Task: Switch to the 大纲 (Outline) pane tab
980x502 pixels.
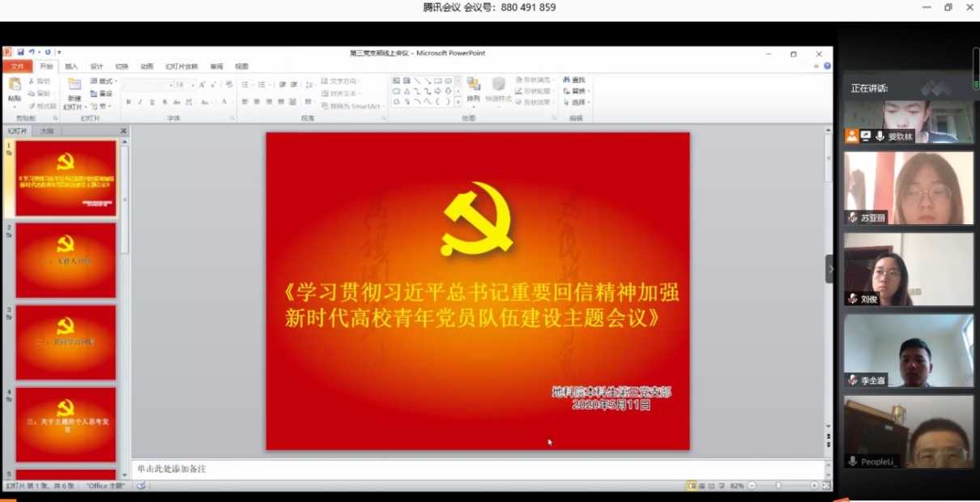Action: pyautogui.click(x=46, y=130)
